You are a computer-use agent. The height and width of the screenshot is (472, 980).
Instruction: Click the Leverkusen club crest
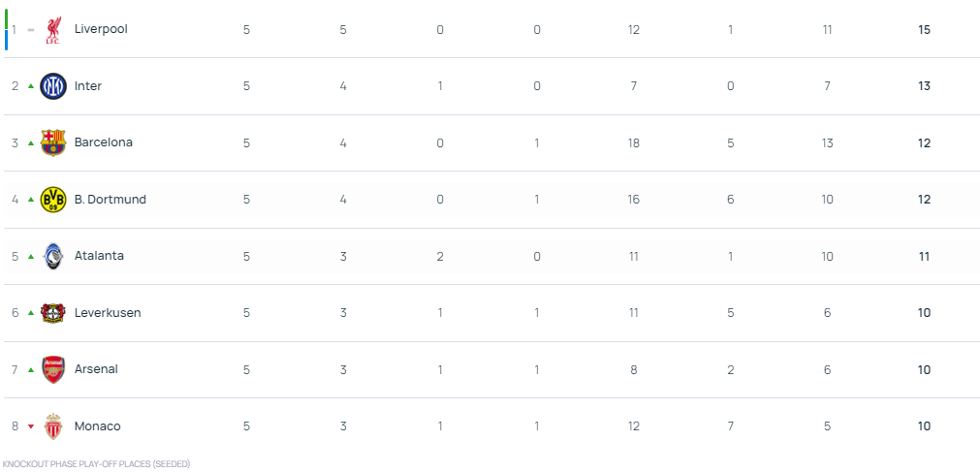(53, 313)
